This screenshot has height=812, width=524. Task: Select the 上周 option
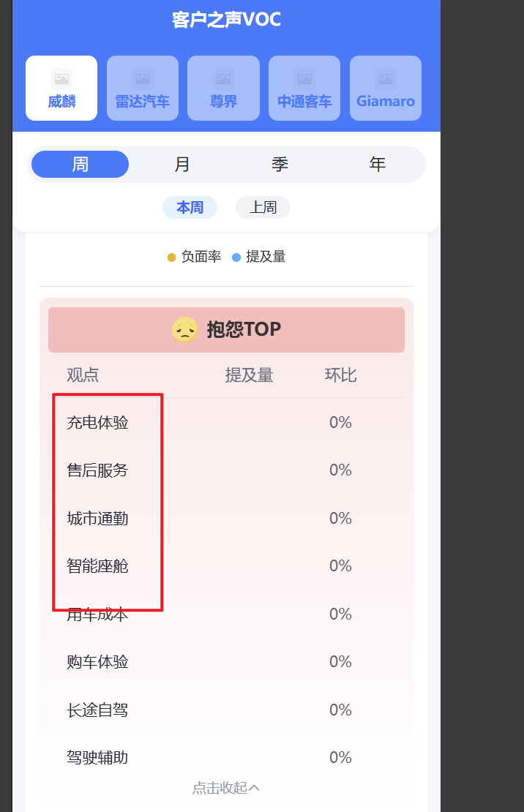click(x=263, y=207)
